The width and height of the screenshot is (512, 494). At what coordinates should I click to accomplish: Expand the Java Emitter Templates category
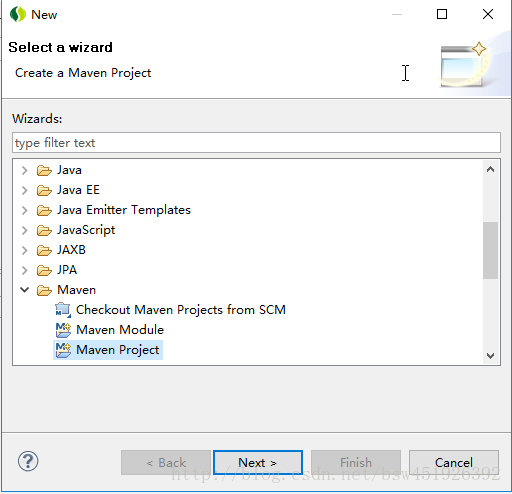[x=24, y=210]
